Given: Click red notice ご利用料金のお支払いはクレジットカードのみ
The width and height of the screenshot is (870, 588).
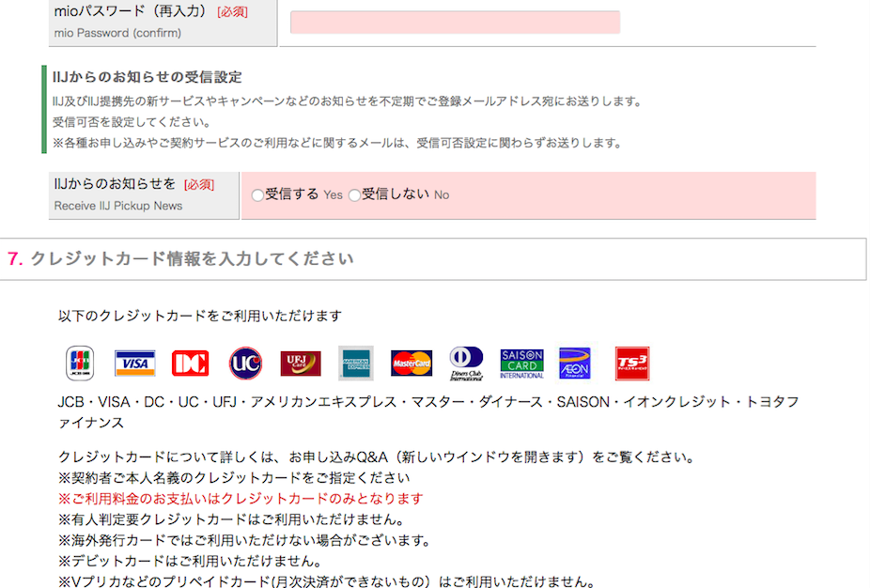Looking at the screenshot, I should pos(241,499).
